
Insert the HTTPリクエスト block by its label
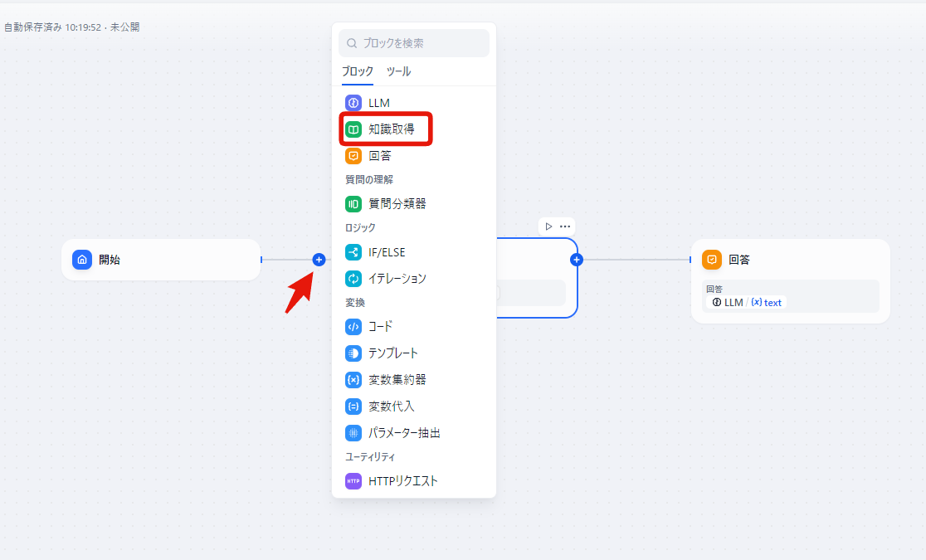(x=403, y=481)
